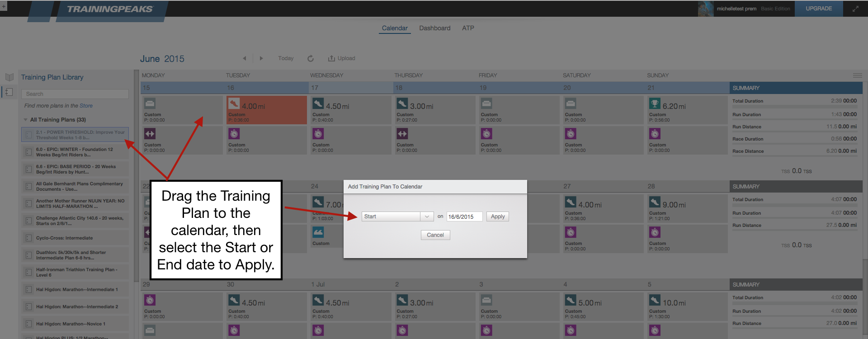Open the calendar side panel icon below library

pyautogui.click(x=8, y=92)
